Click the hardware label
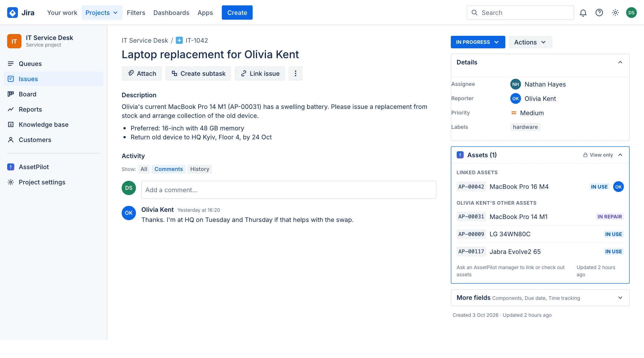This screenshot has height=358, width=644. point(525,127)
